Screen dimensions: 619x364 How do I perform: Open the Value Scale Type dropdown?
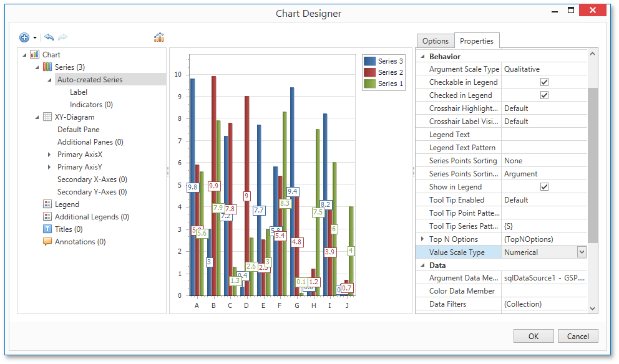click(x=580, y=251)
